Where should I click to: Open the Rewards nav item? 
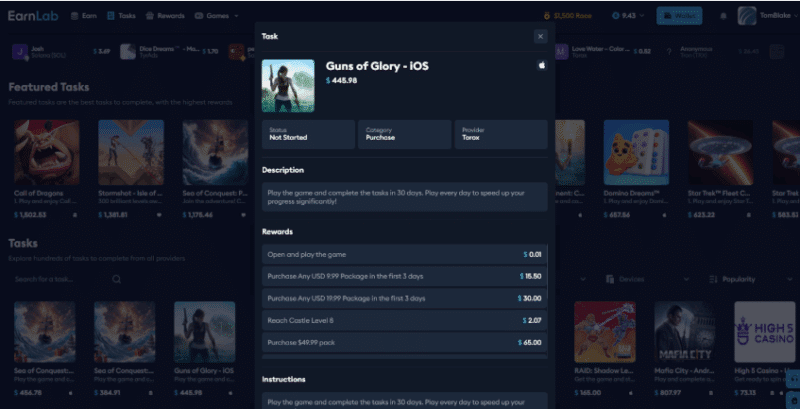pyautogui.click(x=165, y=16)
